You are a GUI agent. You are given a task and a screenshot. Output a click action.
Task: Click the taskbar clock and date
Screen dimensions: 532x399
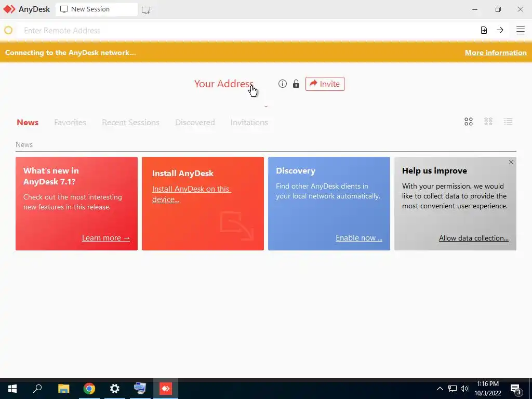pos(487,389)
